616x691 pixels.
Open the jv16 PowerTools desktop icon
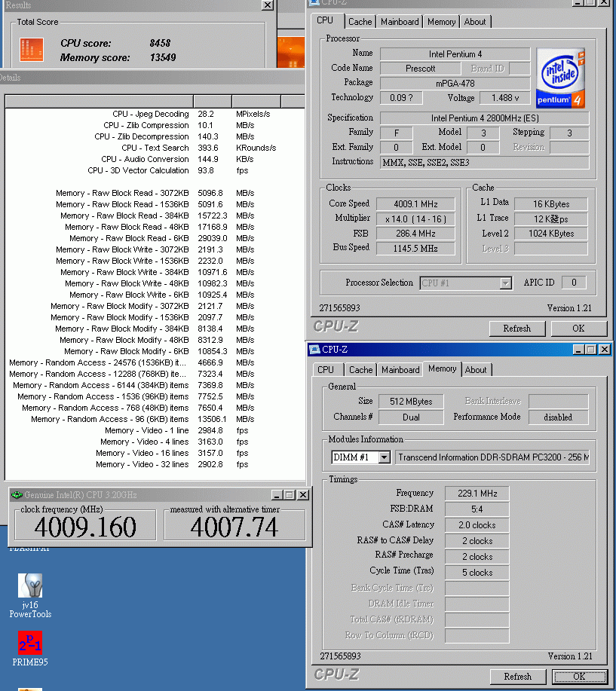[30, 595]
